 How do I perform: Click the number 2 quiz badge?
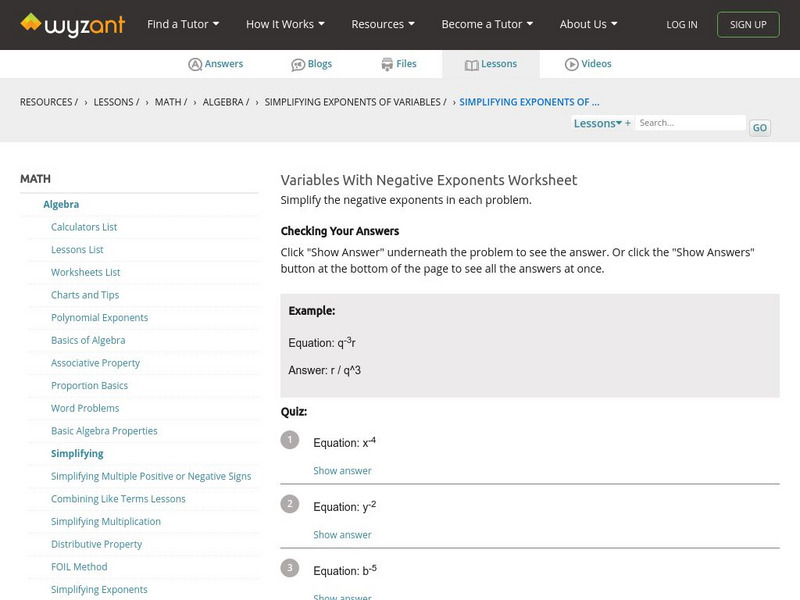click(x=290, y=504)
